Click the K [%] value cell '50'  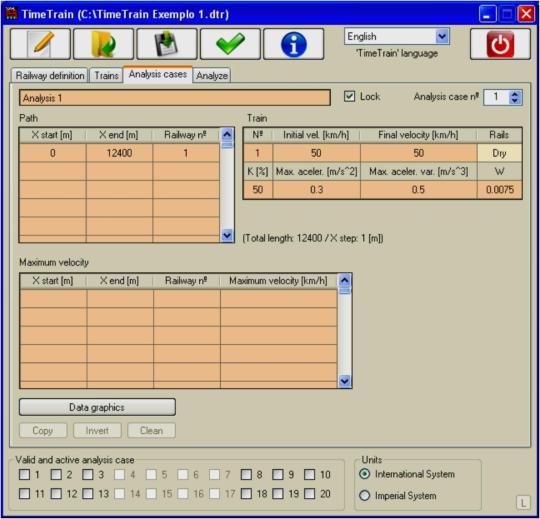(x=258, y=189)
